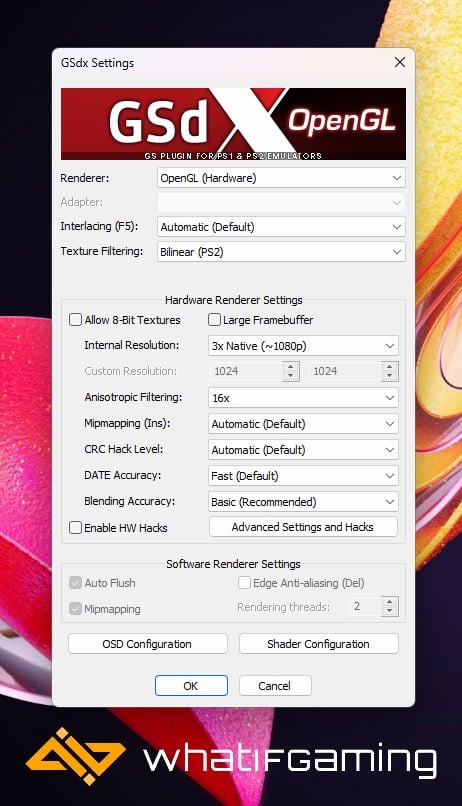462x806 pixels.
Task: Tick the Enable HW Hacks checkbox
Action: point(76,527)
